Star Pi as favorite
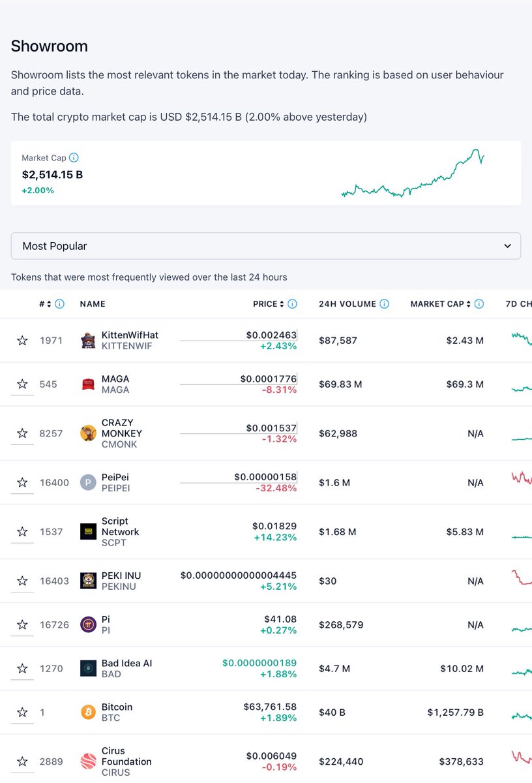 tap(22, 624)
